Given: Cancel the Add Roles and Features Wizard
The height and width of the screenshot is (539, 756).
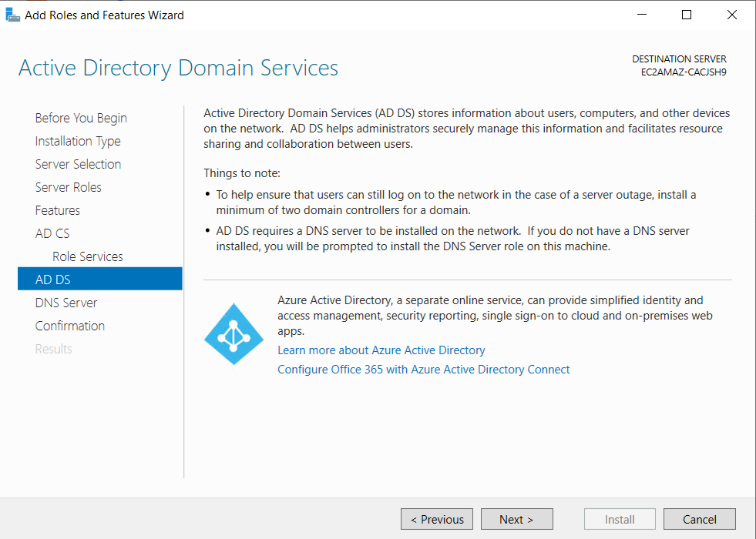Looking at the screenshot, I should (699, 519).
